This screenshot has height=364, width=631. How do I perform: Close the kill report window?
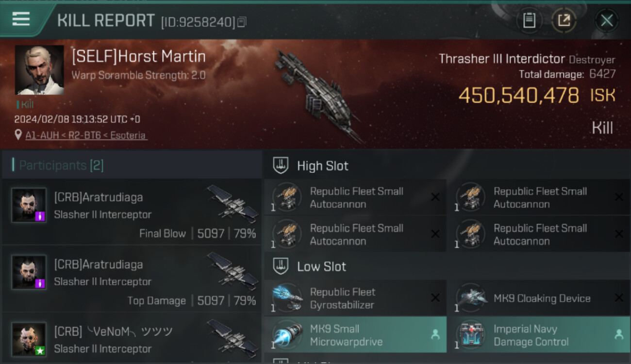(x=607, y=20)
